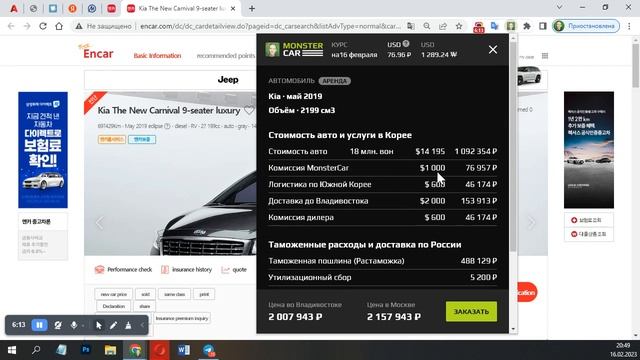Image resolution: width=640 pixels, height=360 pixels.
Task: Open Photoshop from the taskbar
Action: pos(86,350)
